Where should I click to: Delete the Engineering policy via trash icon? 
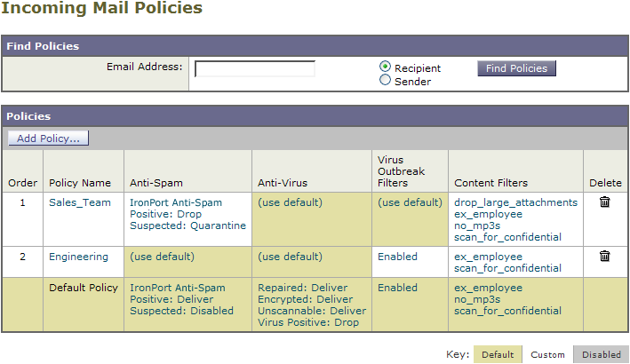[605, 256]
